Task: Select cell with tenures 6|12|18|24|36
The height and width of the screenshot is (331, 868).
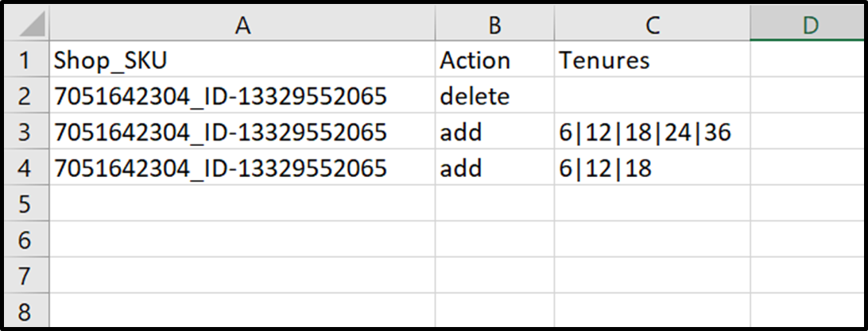Action: pos(652,133)
